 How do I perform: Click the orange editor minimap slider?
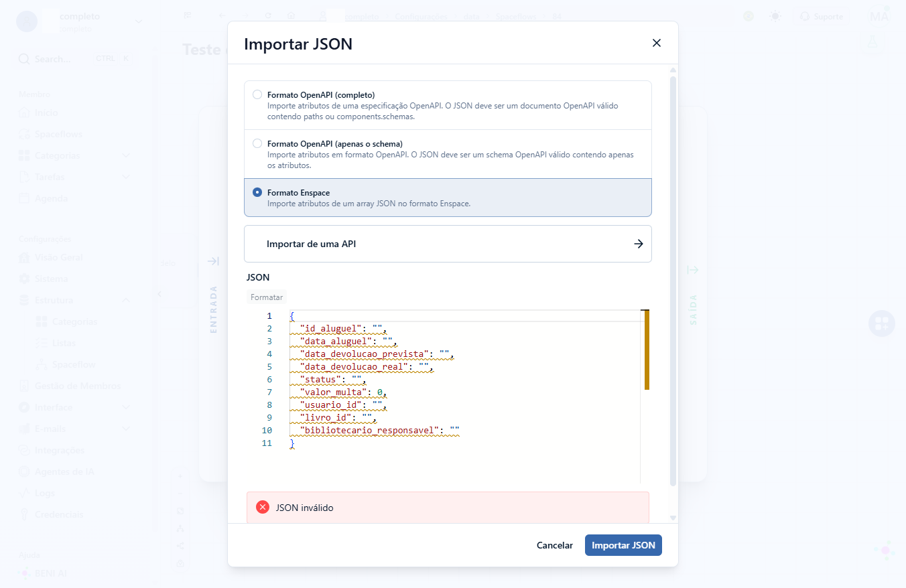647,349
